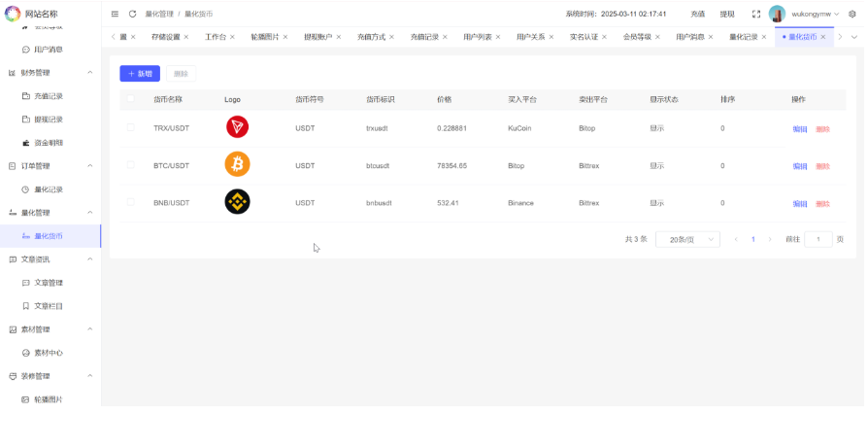
Task: Tick the checkbox for the BTC/USDT row
Action: click(x=131, y=165)
